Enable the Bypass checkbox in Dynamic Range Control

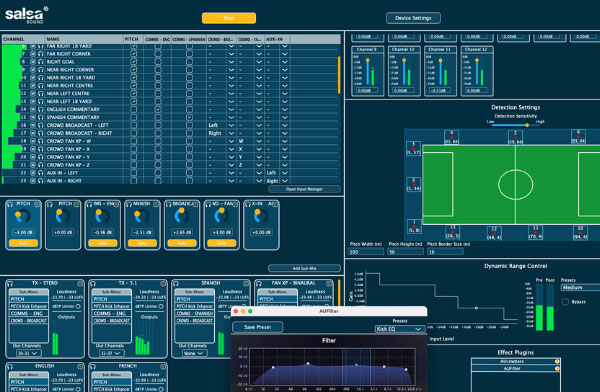pos(565,302)
